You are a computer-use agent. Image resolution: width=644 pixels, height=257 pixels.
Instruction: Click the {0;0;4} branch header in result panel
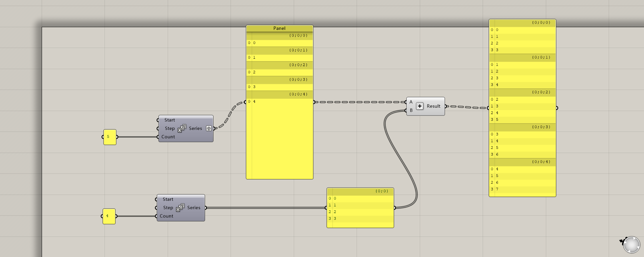[522, 162]
